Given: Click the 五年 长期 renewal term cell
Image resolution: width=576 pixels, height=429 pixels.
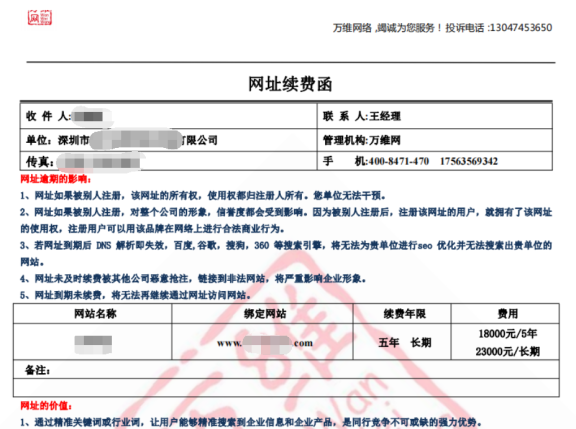Looking at the screenshot, I should coord(402,342).
